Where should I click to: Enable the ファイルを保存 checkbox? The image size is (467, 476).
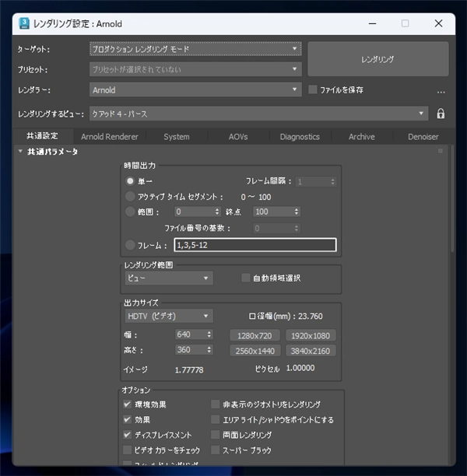(313, 89)
